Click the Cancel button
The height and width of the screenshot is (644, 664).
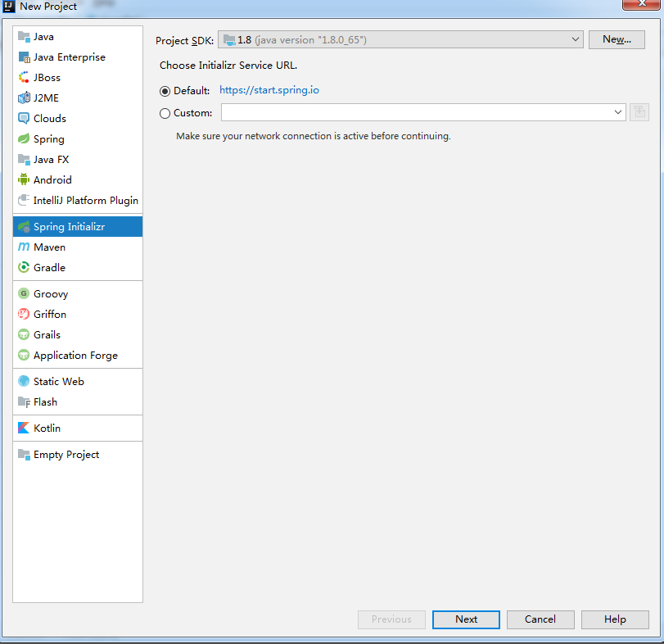coord(540,619)
